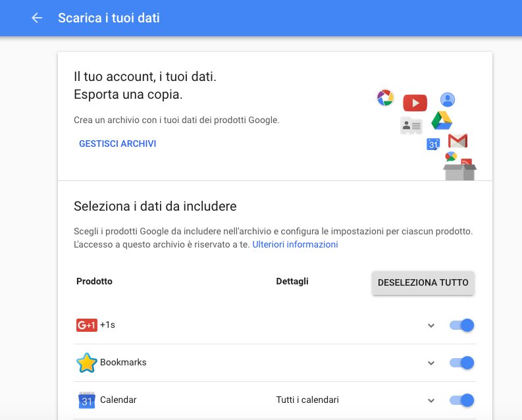The height and width of the screenshot is (420, 522).
Task: Open the GESTISCI ARCHIVI link
Action: coord(118,144)
